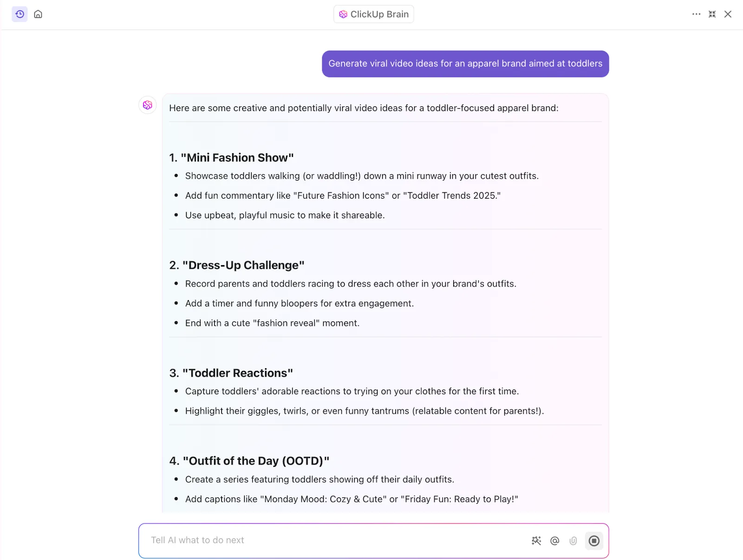Click the ClickUp Brain title button
Viewport: 743px width, 560px height.
point(373,14)
